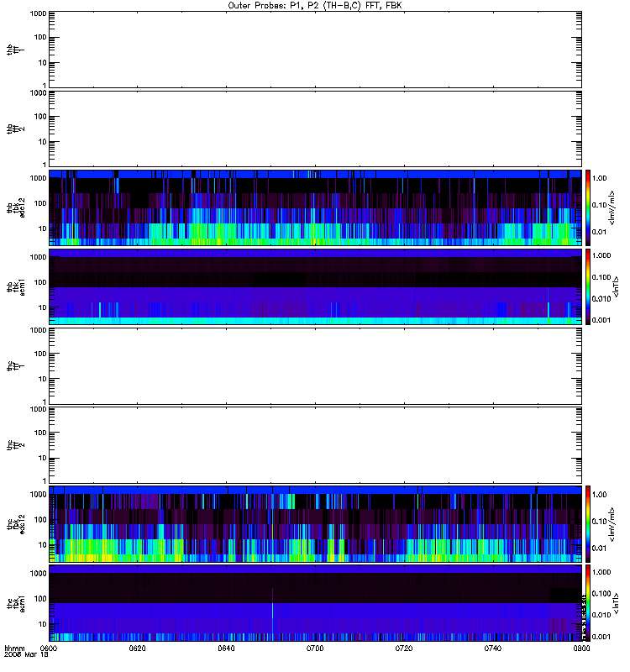Click inside the thb fbk scm1 spectrogram
Viewport: 630px width, 672px height.
316,286
